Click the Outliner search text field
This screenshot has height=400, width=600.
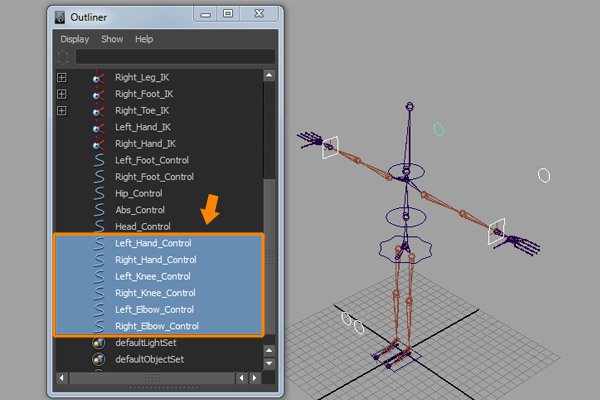pos(175,57)
